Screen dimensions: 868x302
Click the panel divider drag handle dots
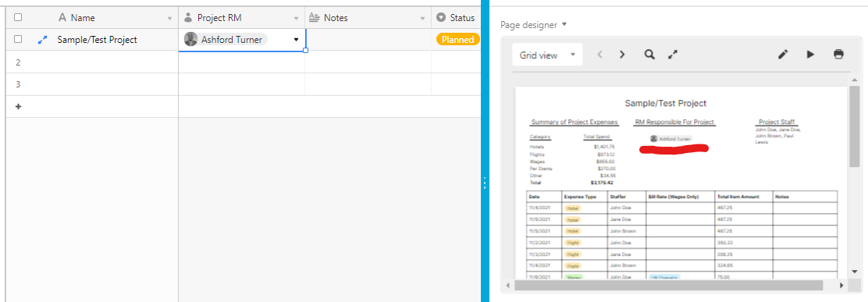[x=485, y=183]
